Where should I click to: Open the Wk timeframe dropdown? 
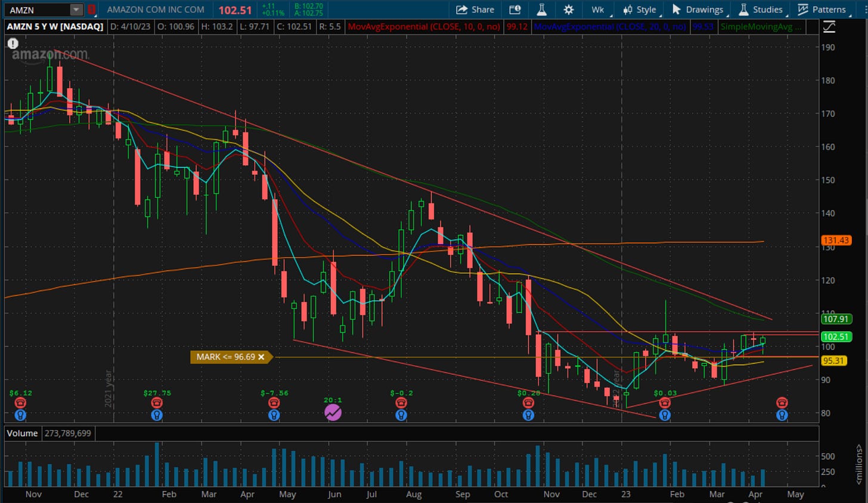tap(598, 10)
